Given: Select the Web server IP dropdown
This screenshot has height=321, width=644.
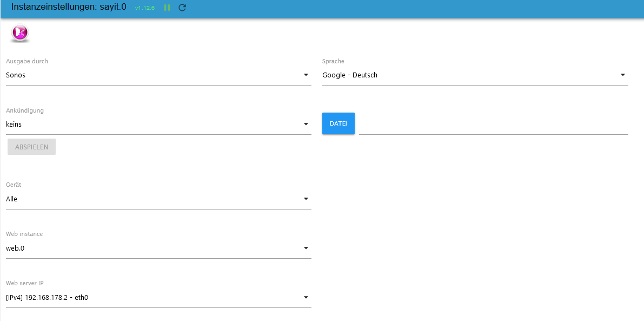Looking at the screenshot, I should click(158, 297).
